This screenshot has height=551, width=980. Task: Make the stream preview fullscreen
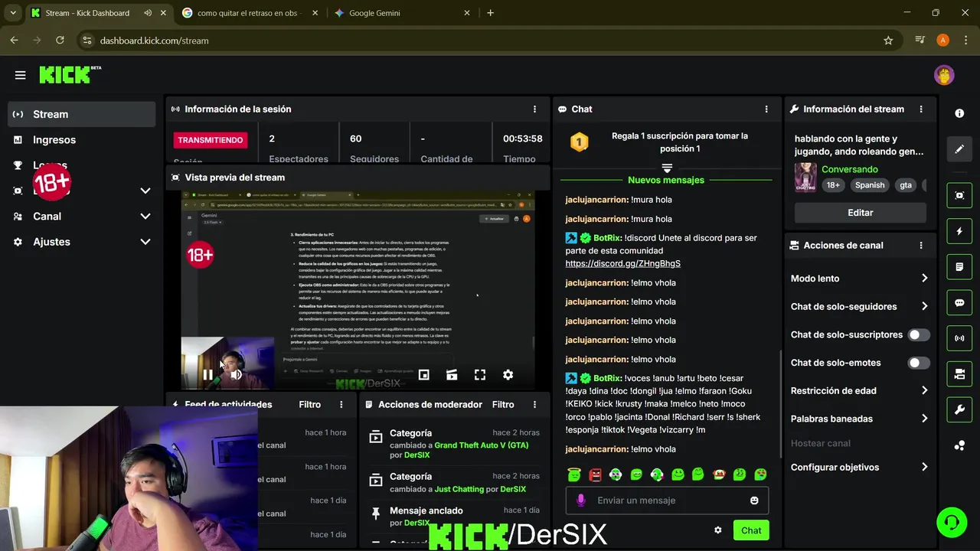pos(480,375)
